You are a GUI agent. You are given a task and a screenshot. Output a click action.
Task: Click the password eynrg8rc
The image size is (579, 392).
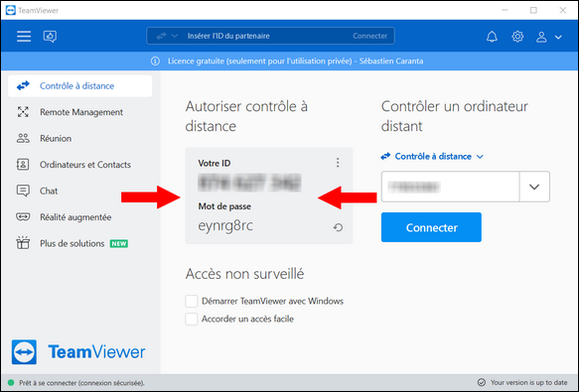(225, 225)
